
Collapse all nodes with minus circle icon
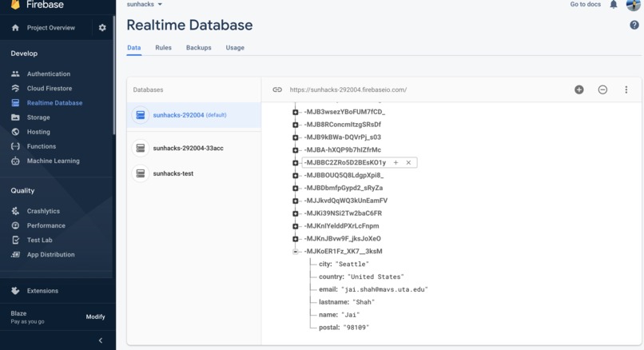[x=602, y=89]
